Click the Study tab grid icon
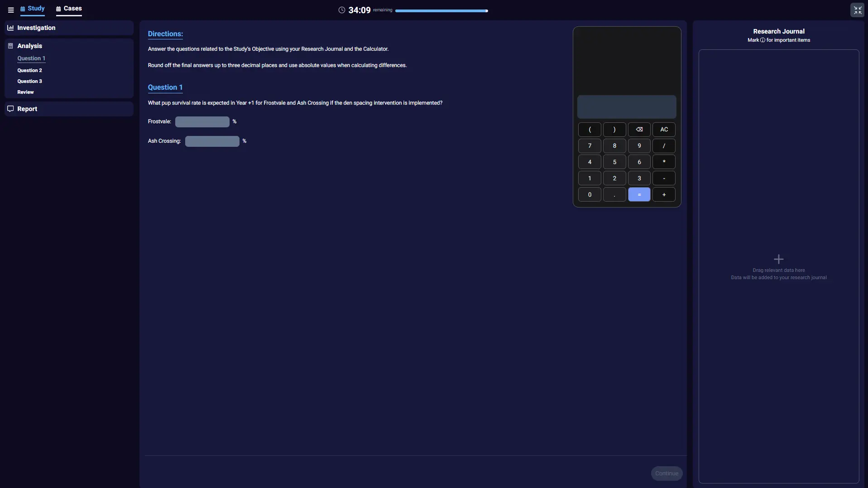 pyautogui.click(x=23, y=9)
